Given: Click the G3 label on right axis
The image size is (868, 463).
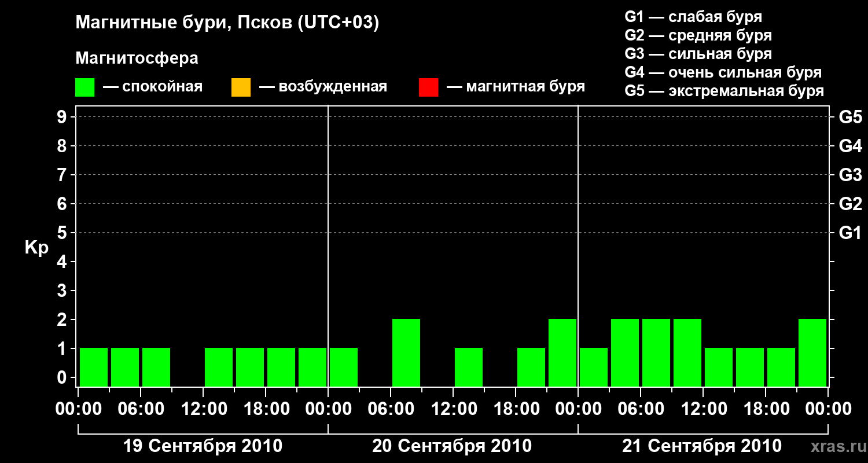Looking at the screenshot, I should coord(850,175).
